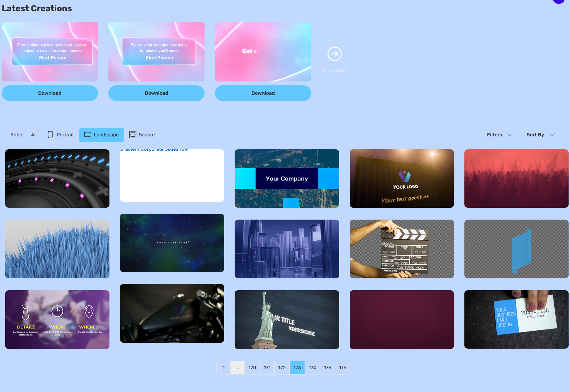
Task: Open the clapperboard template thumbnail
Action: 401,249
